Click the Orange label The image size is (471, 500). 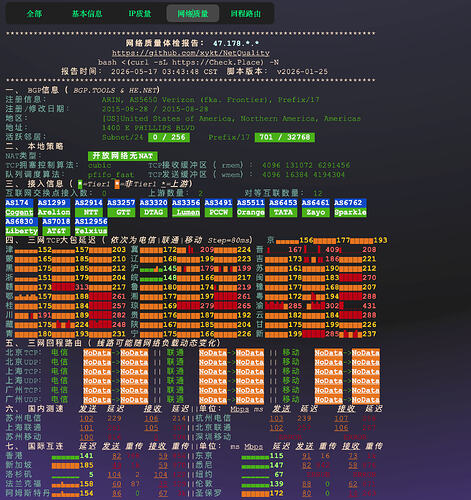[x=251, y=212]
